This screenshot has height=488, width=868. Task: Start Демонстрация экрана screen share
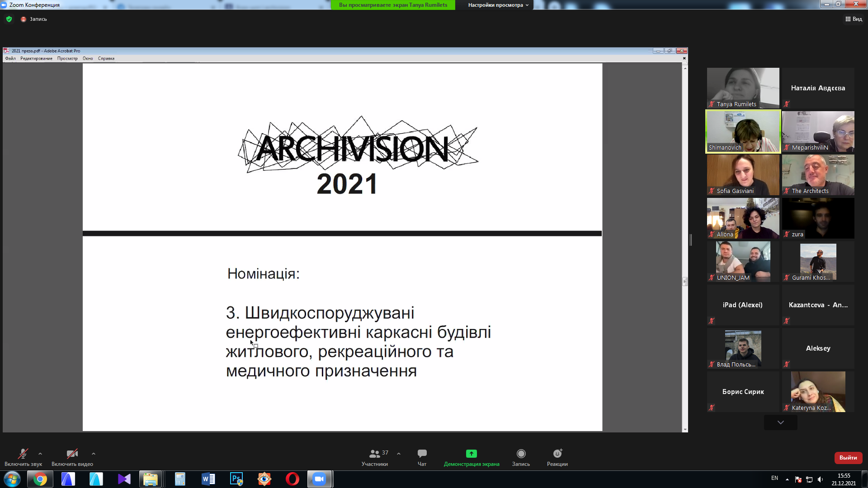(472, 457)
